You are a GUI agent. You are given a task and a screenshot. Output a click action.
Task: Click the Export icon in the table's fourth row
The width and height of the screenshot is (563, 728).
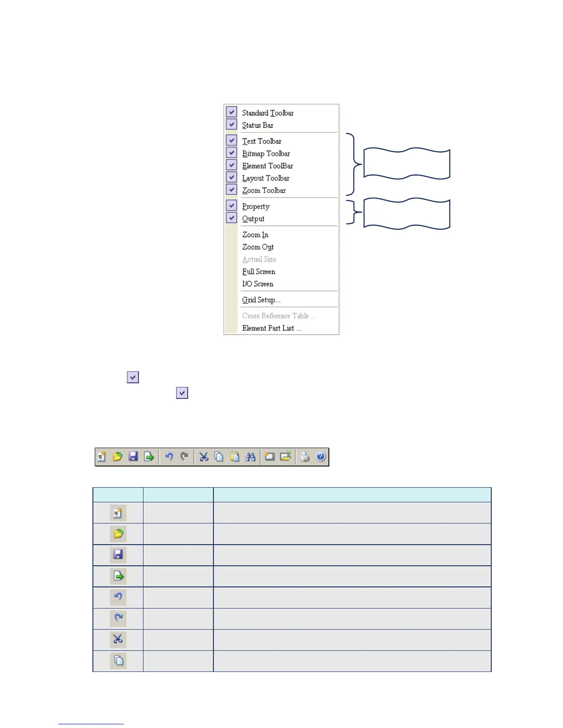pyautogui.click(x=118, y=576)
